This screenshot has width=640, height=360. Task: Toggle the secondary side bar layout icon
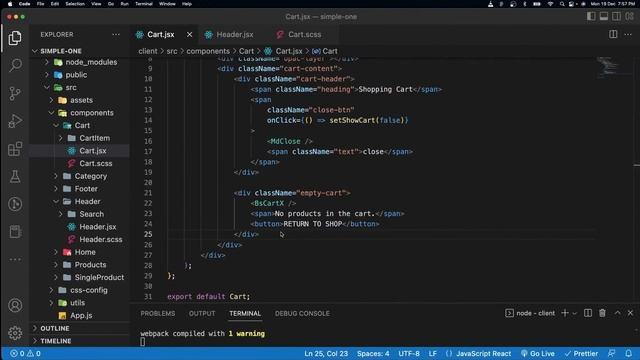[616, 16]
